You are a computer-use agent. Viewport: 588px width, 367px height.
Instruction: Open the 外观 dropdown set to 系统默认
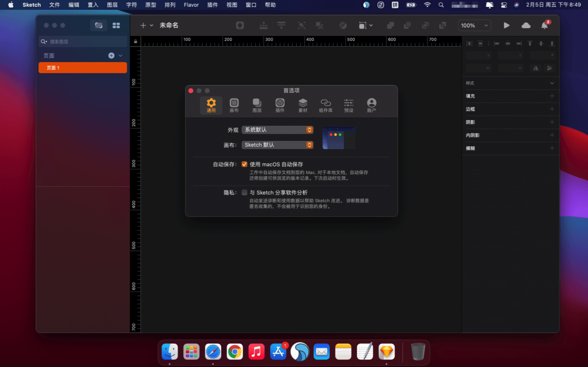[277, 130]
